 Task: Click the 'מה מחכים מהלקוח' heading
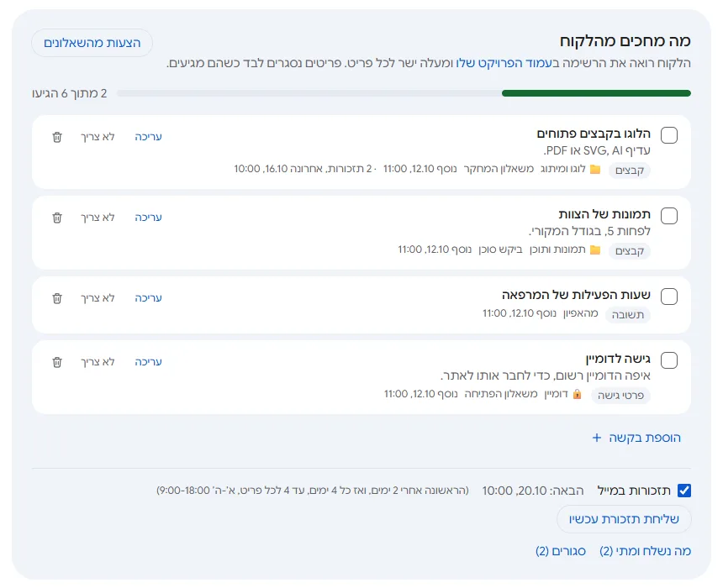[x=625, y=41]
